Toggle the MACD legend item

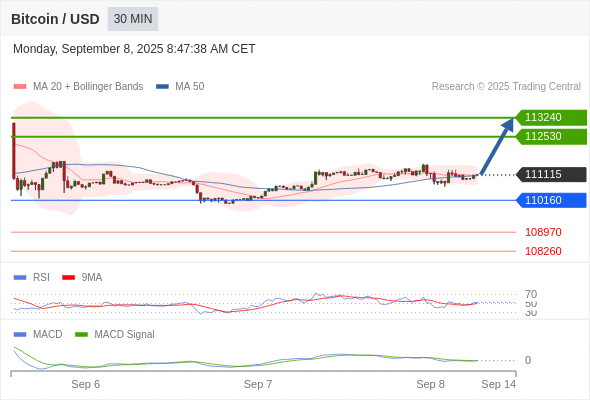38,334
